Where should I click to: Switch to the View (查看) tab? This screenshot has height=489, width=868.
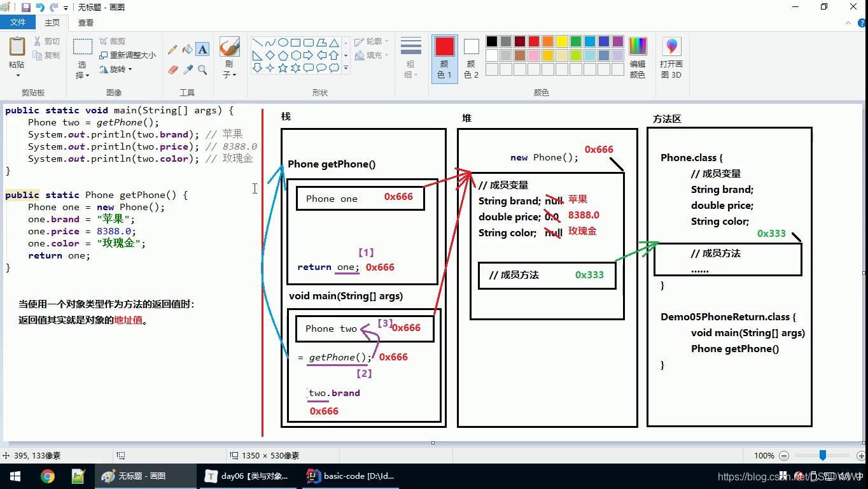coord(86,22)
